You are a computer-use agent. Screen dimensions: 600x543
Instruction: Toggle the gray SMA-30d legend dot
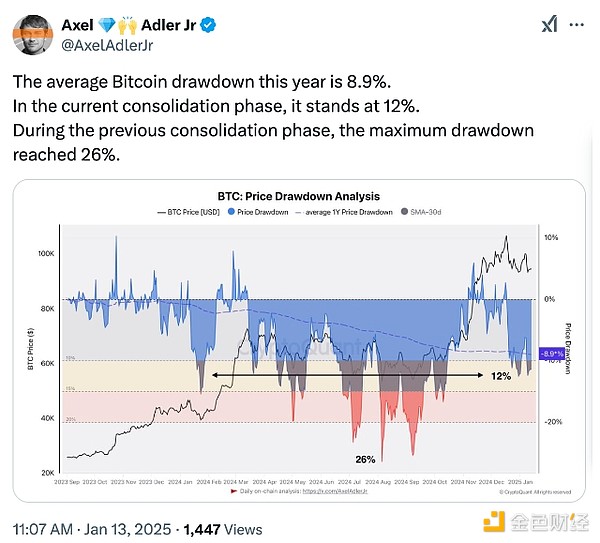404,212
